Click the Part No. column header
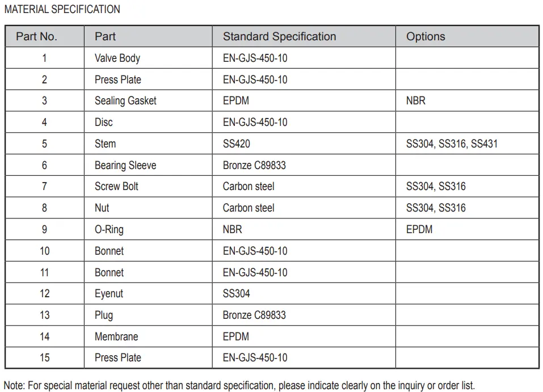This screenshot has width=543, height=392. [x=36, y=37]
